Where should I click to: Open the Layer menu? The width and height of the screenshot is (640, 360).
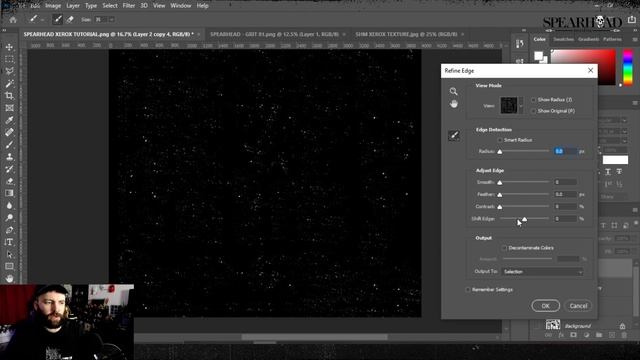tap(73, 6)
